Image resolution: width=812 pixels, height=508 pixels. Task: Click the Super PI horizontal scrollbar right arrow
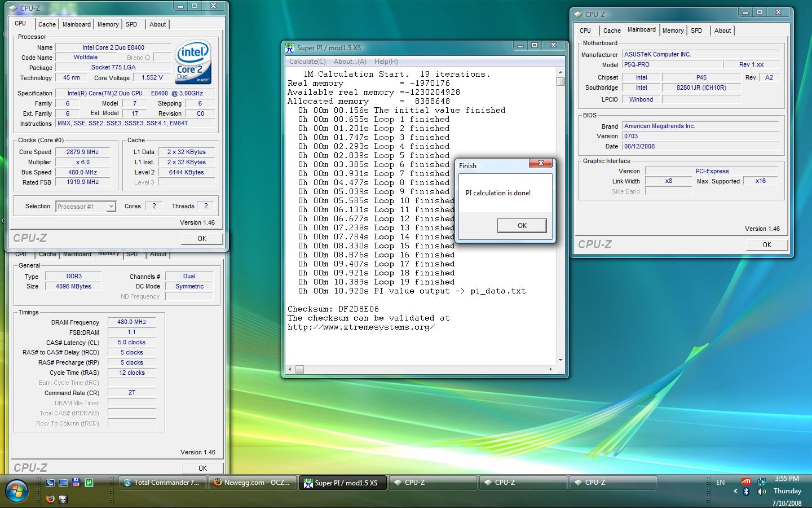(551, 370)
